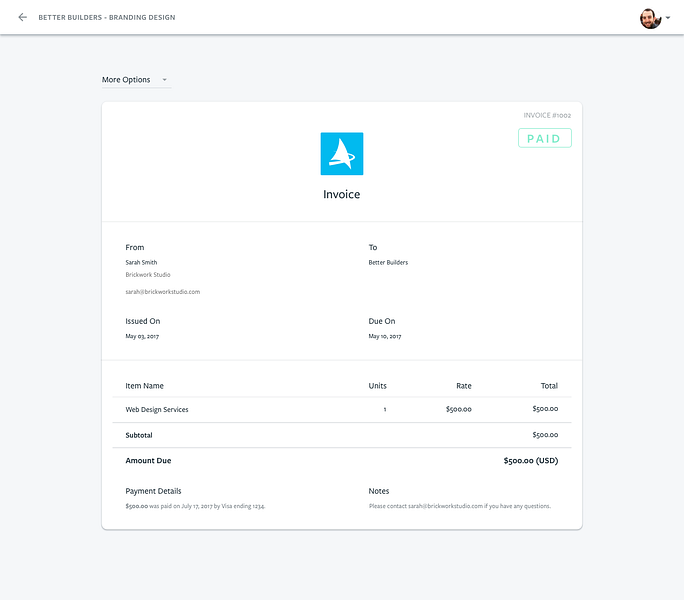Viewport: 684px width, 600px height.
Task: Open the user profile avatar
Action: point(650,18)
